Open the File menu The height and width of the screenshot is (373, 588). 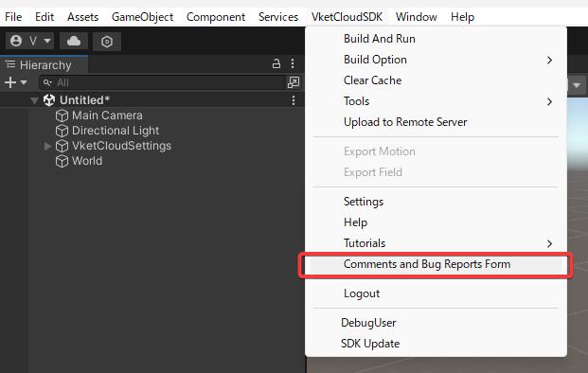pos(13,17)
